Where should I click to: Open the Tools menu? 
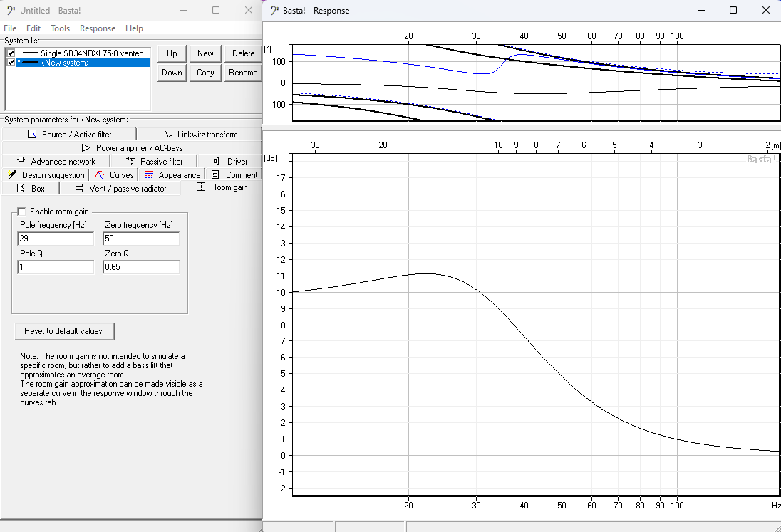point(60,28)
